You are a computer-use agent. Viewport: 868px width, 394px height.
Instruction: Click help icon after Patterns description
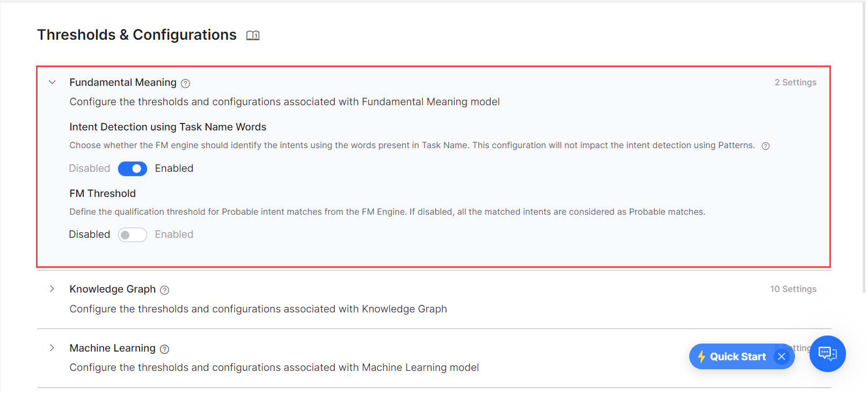click(x=765, y=146)
